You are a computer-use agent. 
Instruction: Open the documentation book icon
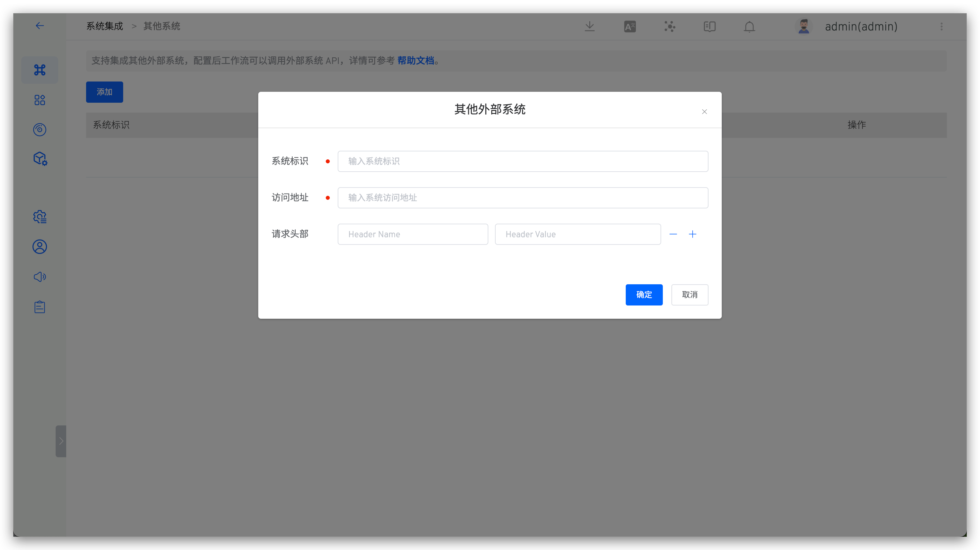(x=710, y=26)
